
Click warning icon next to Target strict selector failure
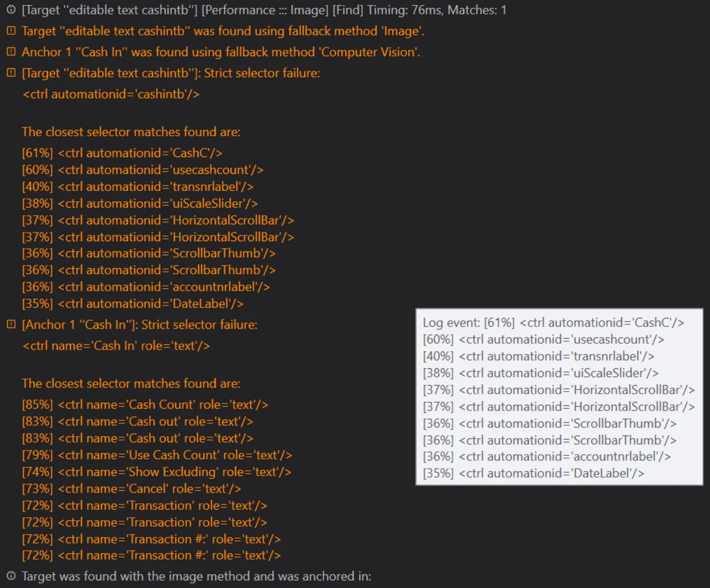click(x=11, y=73)
